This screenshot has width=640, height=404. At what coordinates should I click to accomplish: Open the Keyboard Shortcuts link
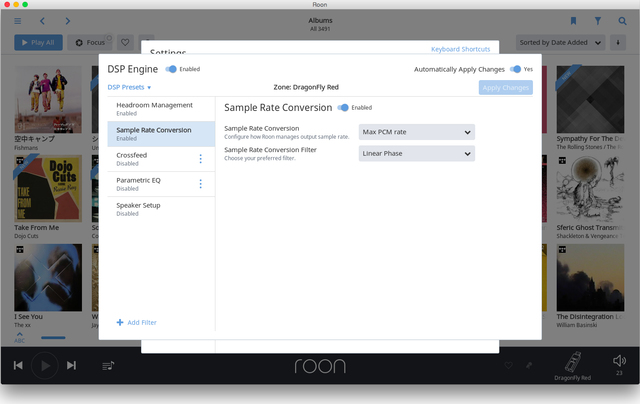coord(460,49)
